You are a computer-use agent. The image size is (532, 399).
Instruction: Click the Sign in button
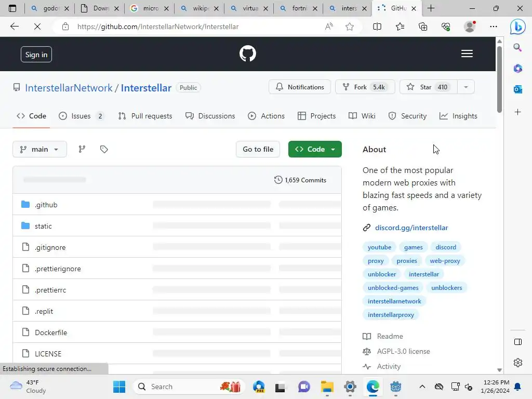[36, 54]
